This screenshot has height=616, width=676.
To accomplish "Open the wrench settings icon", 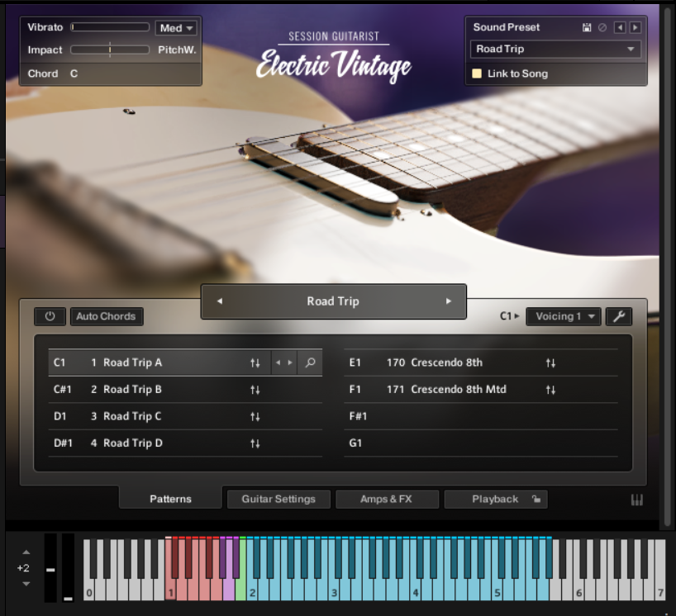I will pos(619,316).
